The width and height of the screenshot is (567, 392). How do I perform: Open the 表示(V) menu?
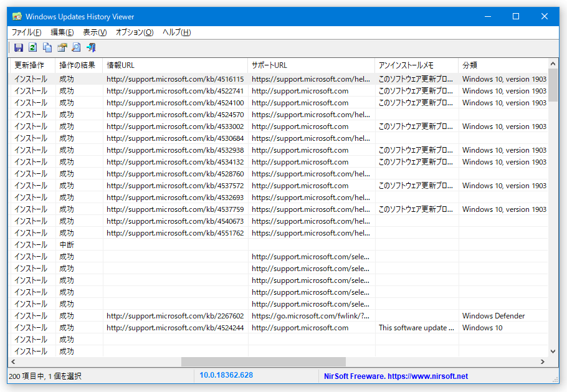(95, 32)
